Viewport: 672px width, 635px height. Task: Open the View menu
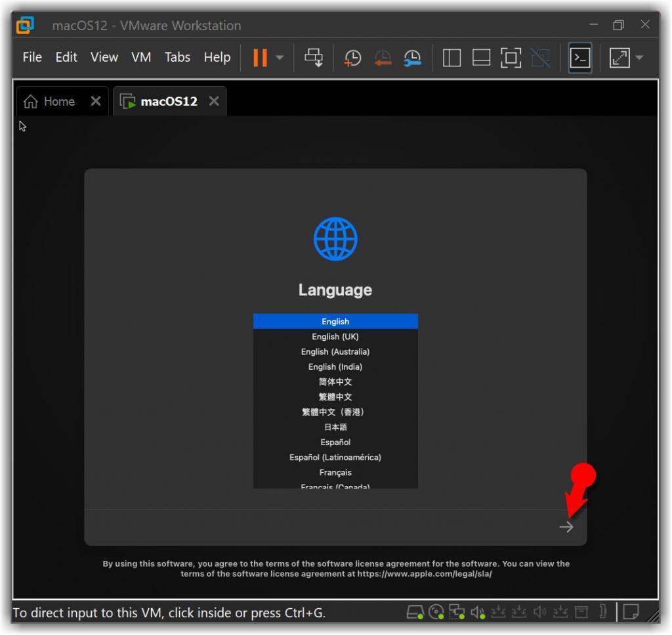[104, 57]
